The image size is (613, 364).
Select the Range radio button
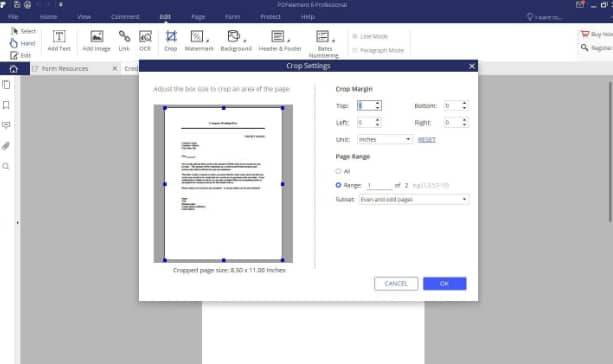(338, 185)
